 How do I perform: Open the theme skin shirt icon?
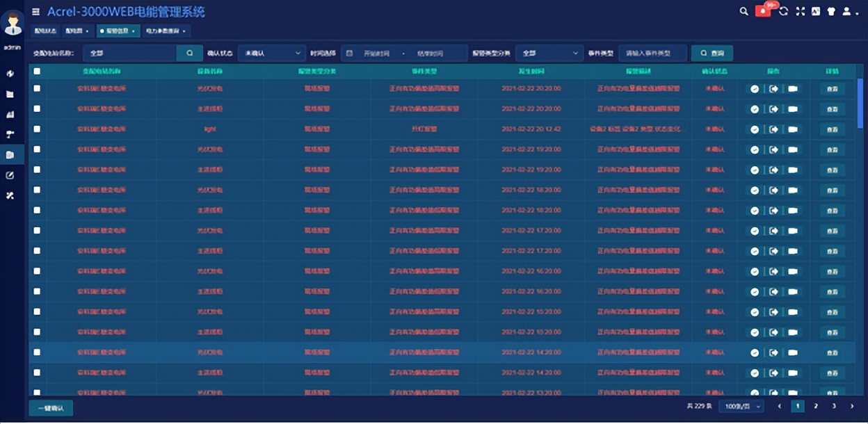[x=830, y=11]
